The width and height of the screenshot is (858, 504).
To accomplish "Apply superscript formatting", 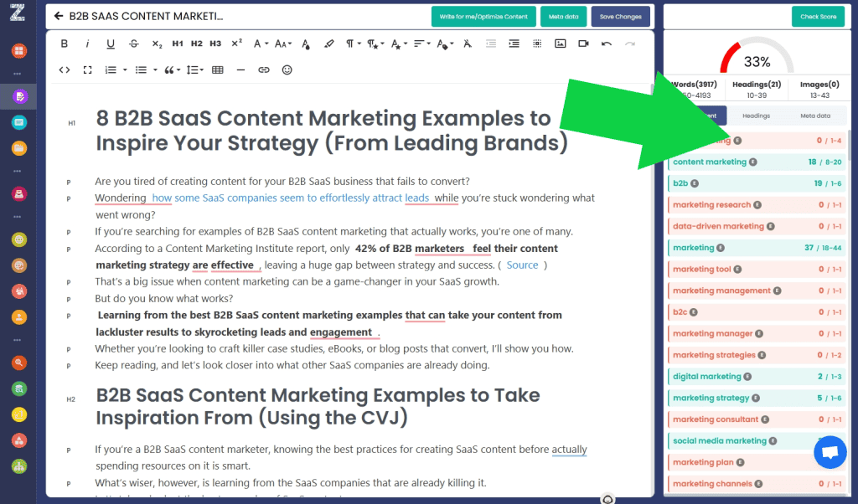I will pos(236,44).
